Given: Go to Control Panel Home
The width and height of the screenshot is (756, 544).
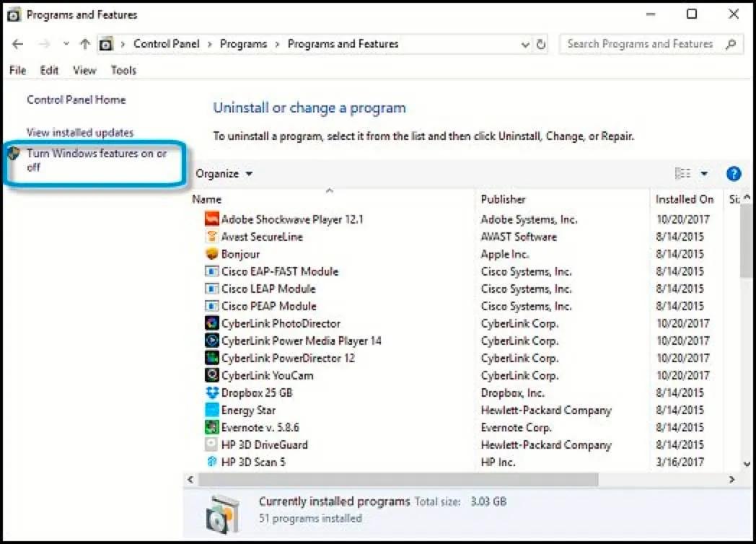Looking at the screenshot, I should point(76,100).
